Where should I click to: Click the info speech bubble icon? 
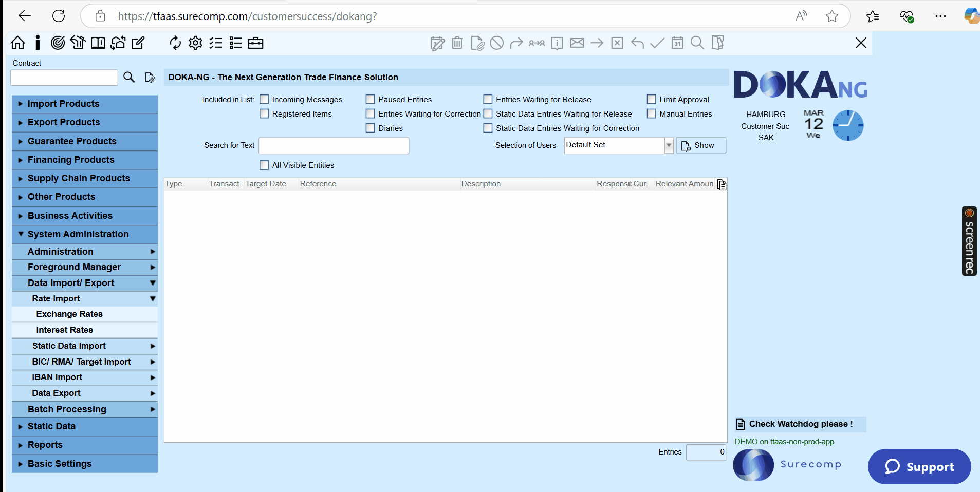pyautogui.click(x=557, y=43)
